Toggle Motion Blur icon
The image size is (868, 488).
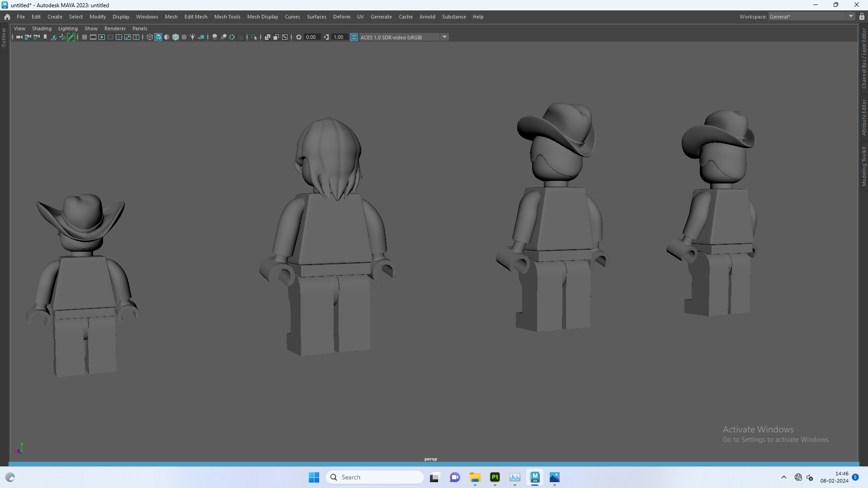[x=223, y=37]
